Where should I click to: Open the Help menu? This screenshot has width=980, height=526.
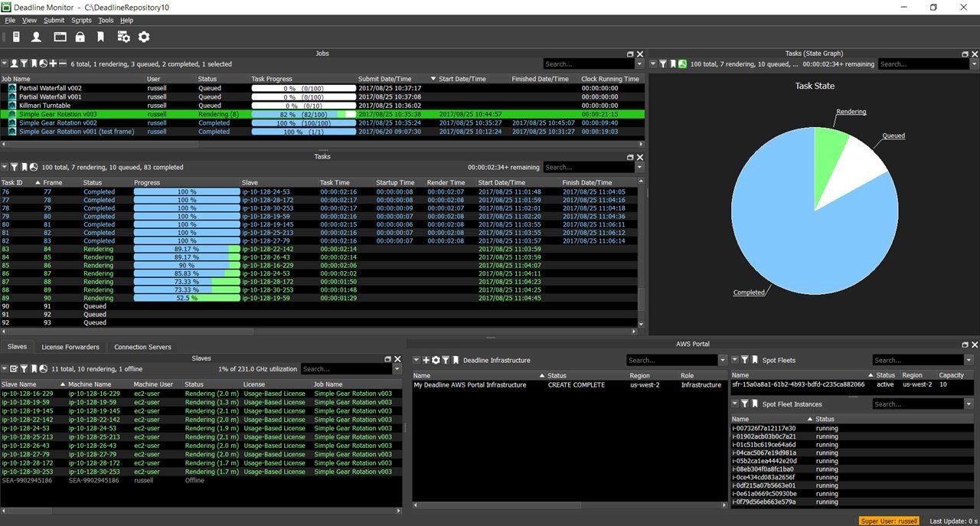point(126,20)
